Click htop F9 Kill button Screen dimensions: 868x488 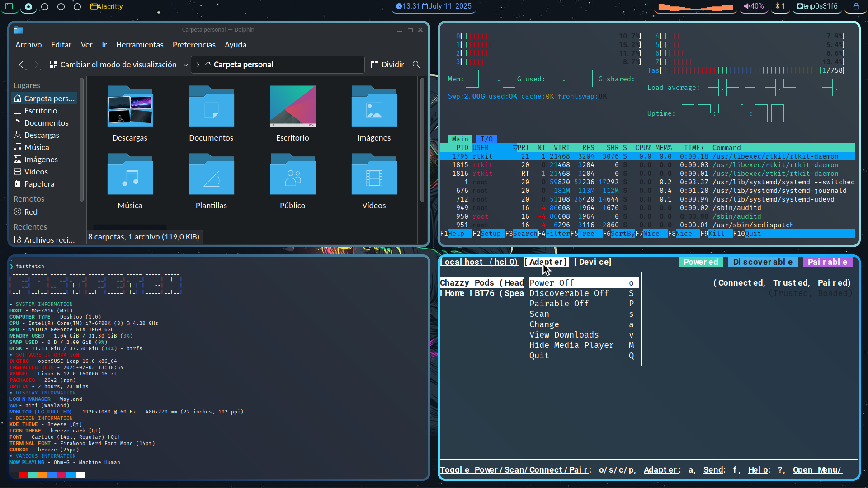coord(716,234)
